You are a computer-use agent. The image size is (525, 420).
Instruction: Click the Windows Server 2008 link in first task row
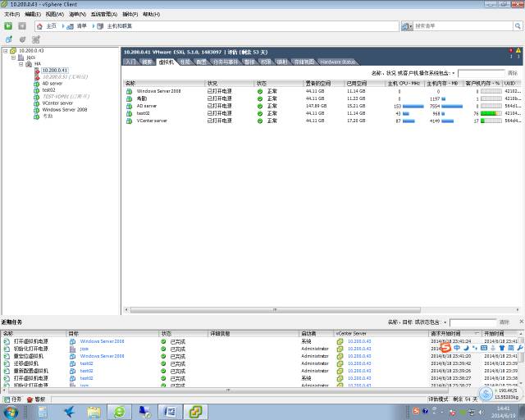[102, 341]
